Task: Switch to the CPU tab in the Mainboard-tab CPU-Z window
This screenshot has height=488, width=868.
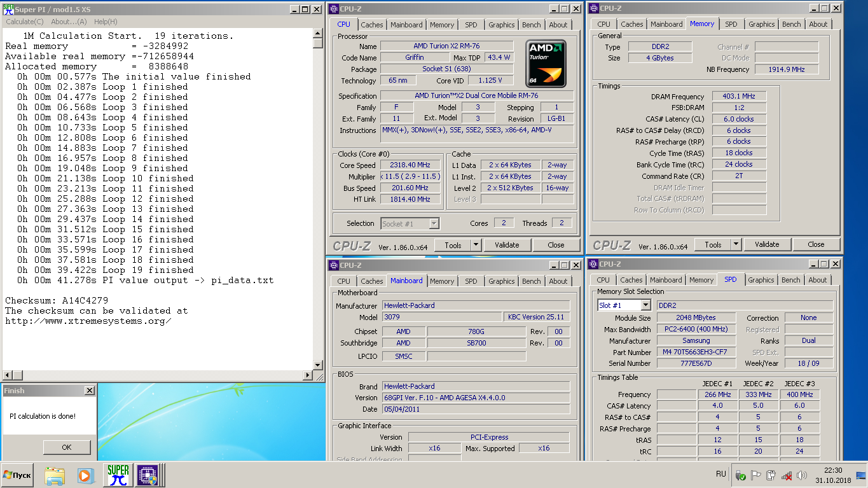Action: [344, 281]
